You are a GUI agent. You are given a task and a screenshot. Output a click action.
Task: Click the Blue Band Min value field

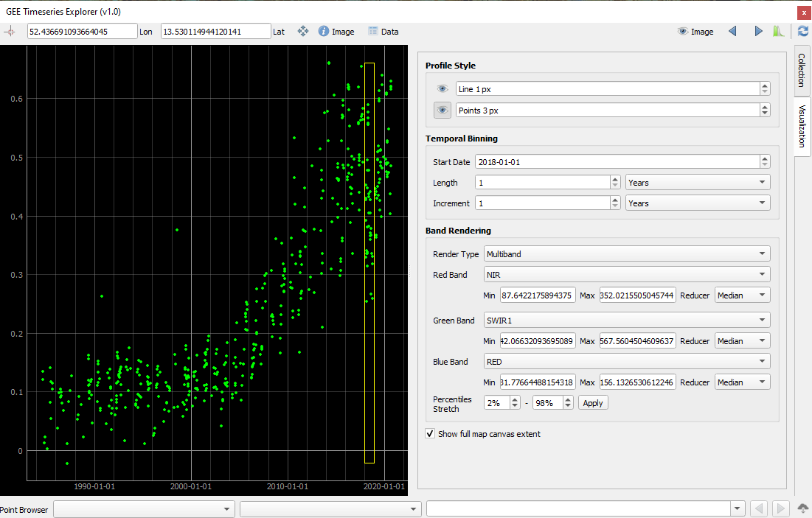point(538,382)
